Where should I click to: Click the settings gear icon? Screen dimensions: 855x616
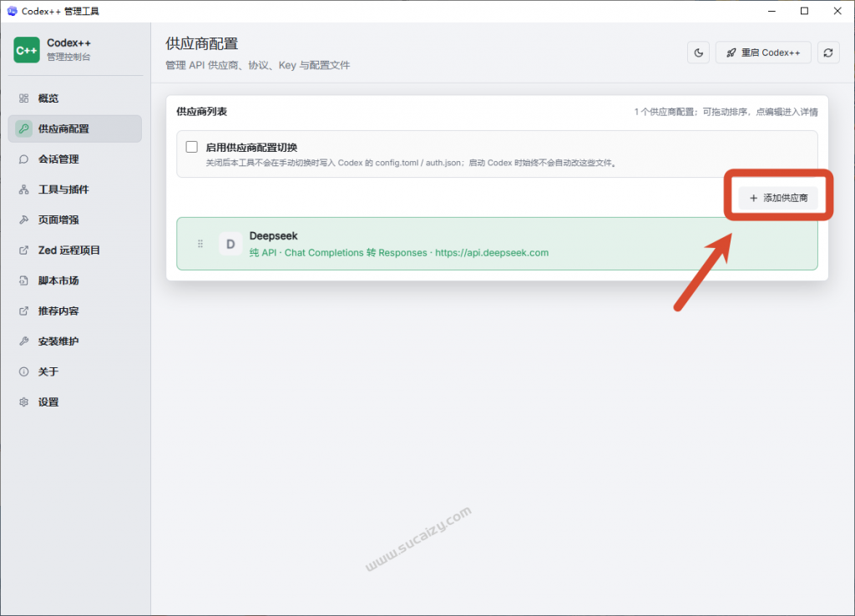coord(23,402)
